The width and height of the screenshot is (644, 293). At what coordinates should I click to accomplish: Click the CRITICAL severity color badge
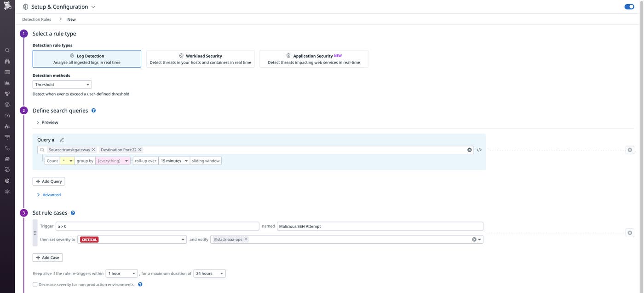click(x=89, y=239)
